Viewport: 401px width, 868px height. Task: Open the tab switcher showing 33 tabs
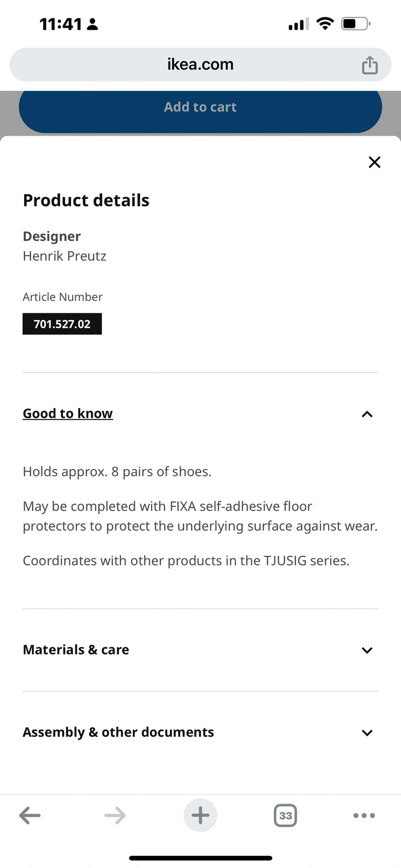click(x=285, y=816)
